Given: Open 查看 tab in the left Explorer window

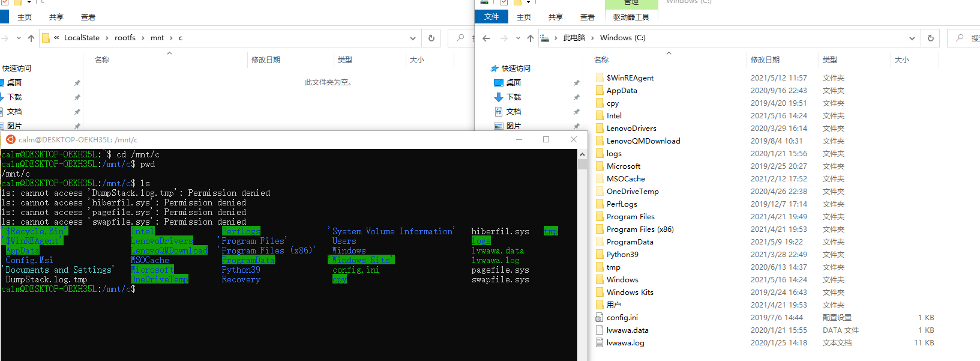Looking at the screenshot, I should [x=88, y=17].
